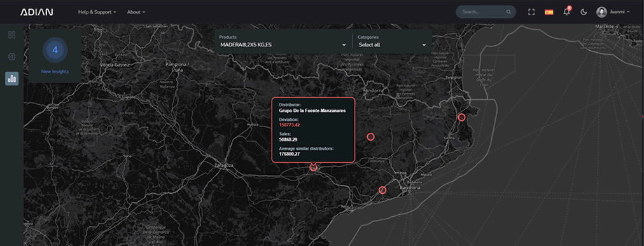
Task: Click the Barcelona map label
Action: pyautogui.click(x=410, y=188)
